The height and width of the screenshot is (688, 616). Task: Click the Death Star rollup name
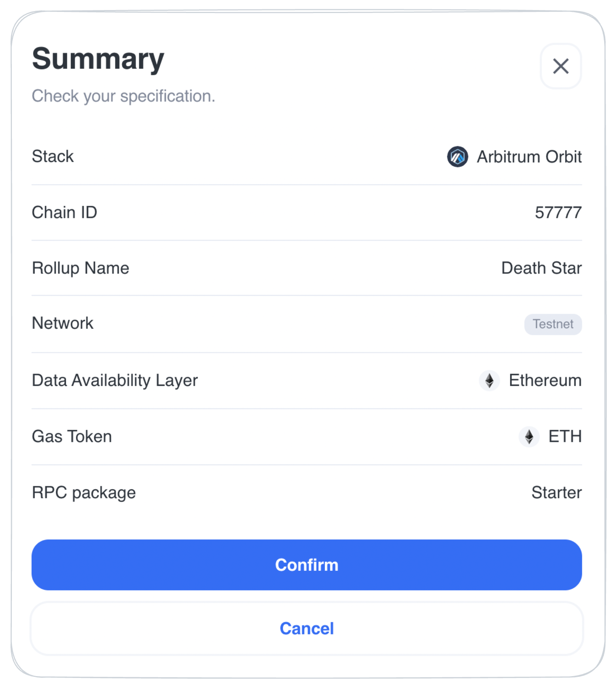click(x=541, y=268)
